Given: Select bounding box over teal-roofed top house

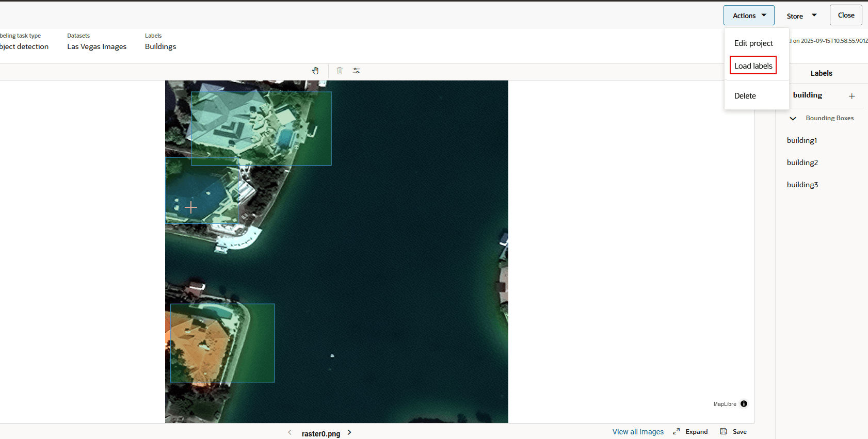Looking at the screenshot, I should tap(261, 128).
